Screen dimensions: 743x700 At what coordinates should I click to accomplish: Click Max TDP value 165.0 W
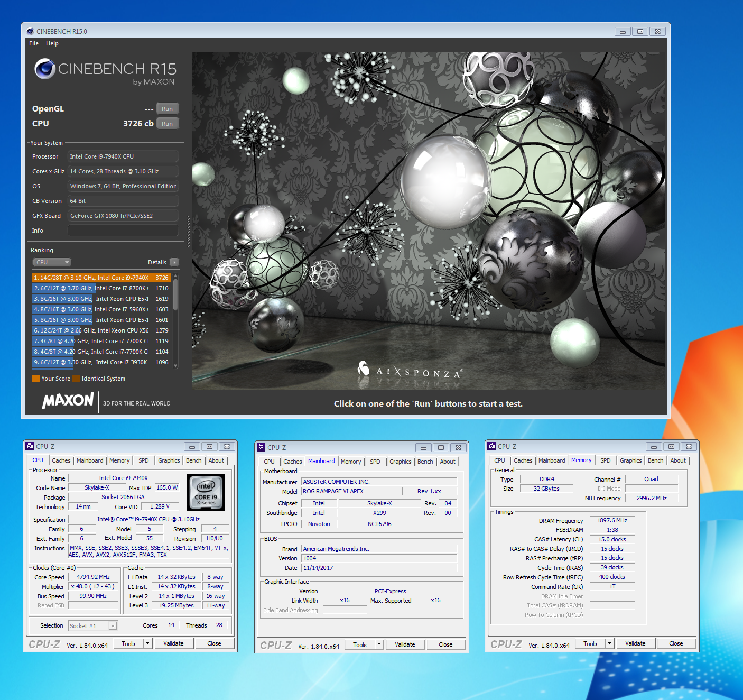pos(167,487)
